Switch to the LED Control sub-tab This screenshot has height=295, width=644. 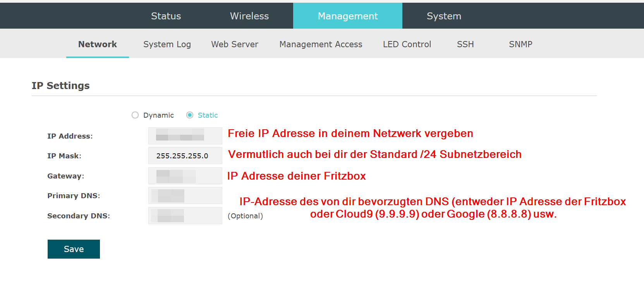(x=407, y=44)
